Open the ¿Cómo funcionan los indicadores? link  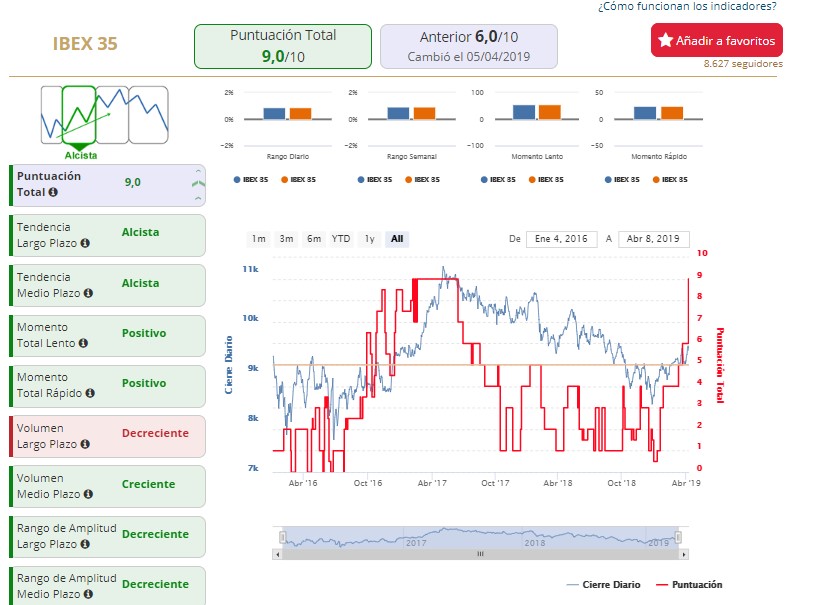tap(687, 6)
